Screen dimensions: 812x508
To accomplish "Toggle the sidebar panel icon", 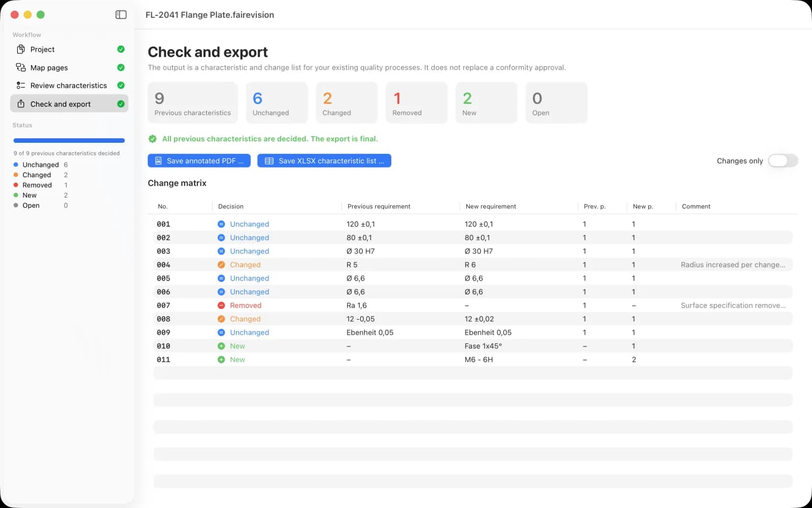I will click(x=121, y=15).
